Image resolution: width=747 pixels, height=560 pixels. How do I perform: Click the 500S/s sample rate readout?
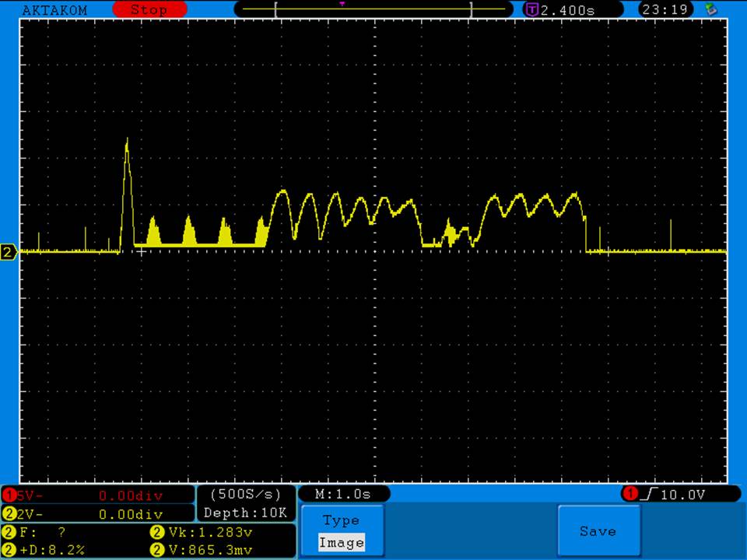pyautogui.click(x=246, y=494)
